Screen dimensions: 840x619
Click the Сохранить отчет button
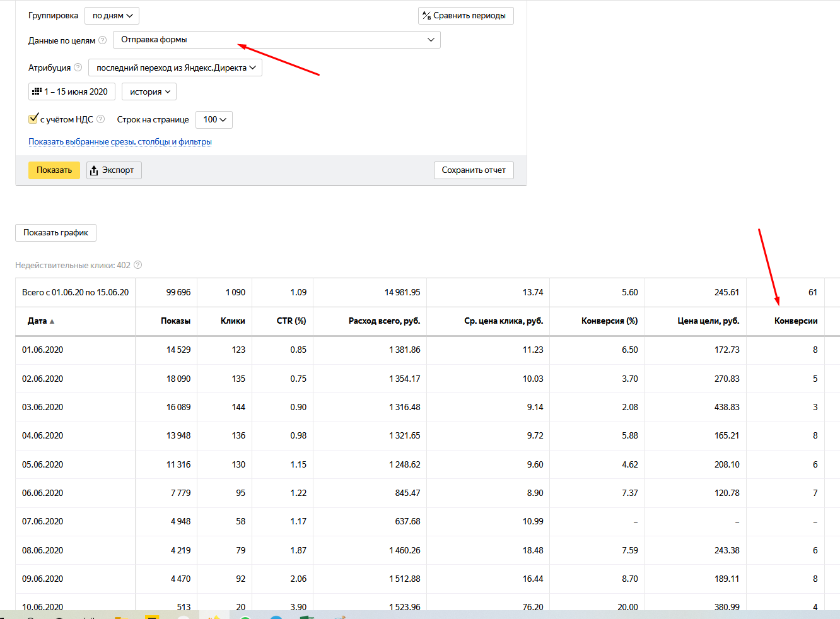click(x=474, y=170)
